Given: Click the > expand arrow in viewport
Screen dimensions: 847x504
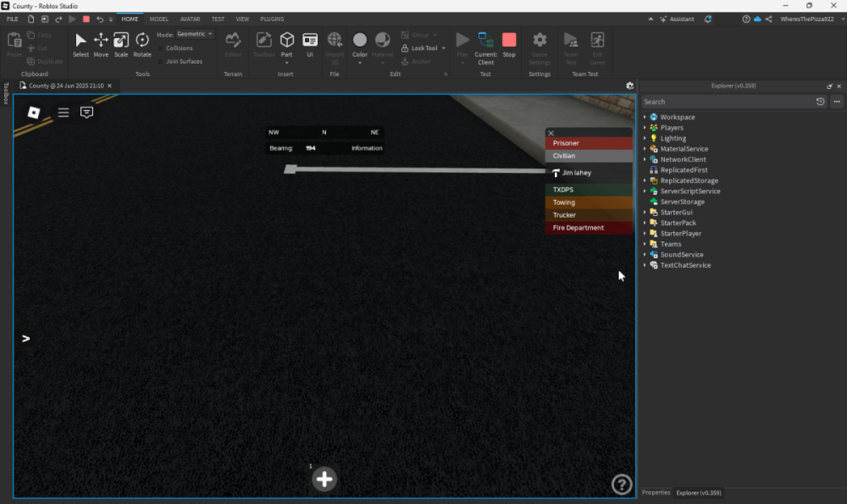Looking at the screenshot, I should pyautogui.click(x=25, y=339).
